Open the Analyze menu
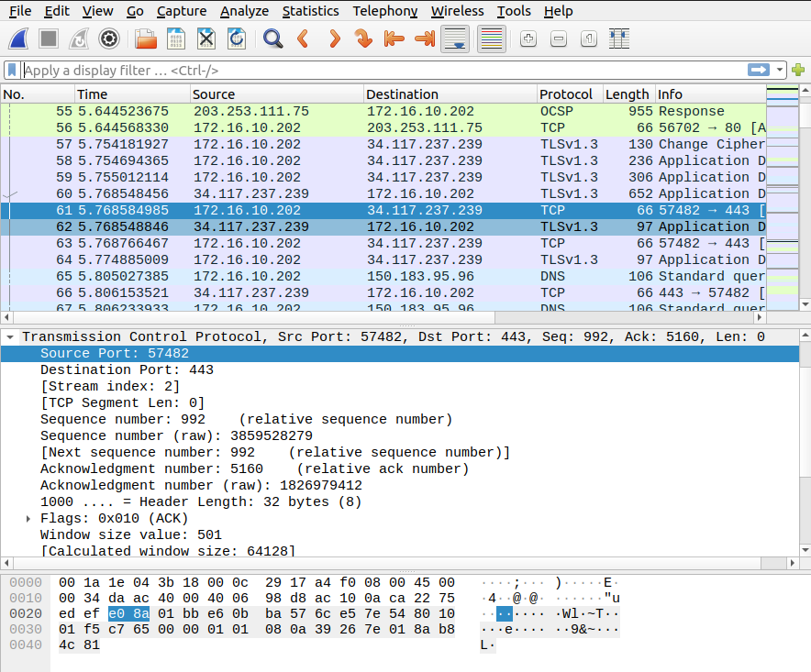This screenshot has height=672, width=811. pyautogui.click(x=244, y=11)
